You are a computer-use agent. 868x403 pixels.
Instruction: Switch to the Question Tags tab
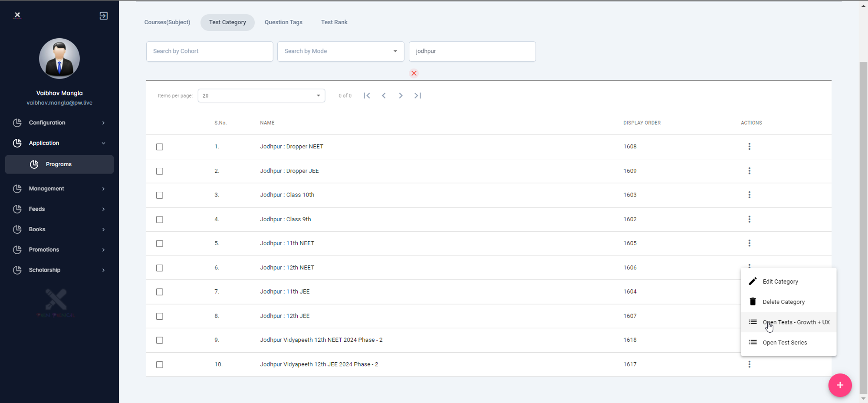pos(283,22)
